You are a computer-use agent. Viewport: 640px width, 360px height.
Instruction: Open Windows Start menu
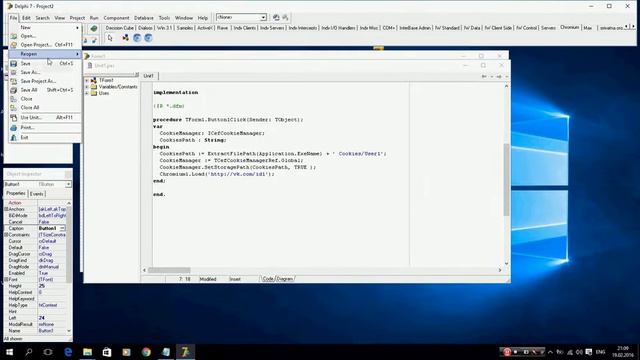(9, 352)
